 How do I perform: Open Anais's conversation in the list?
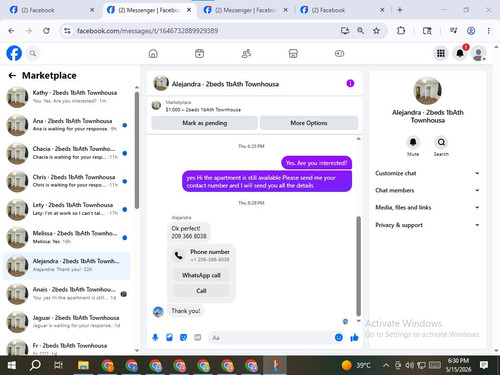67,294
